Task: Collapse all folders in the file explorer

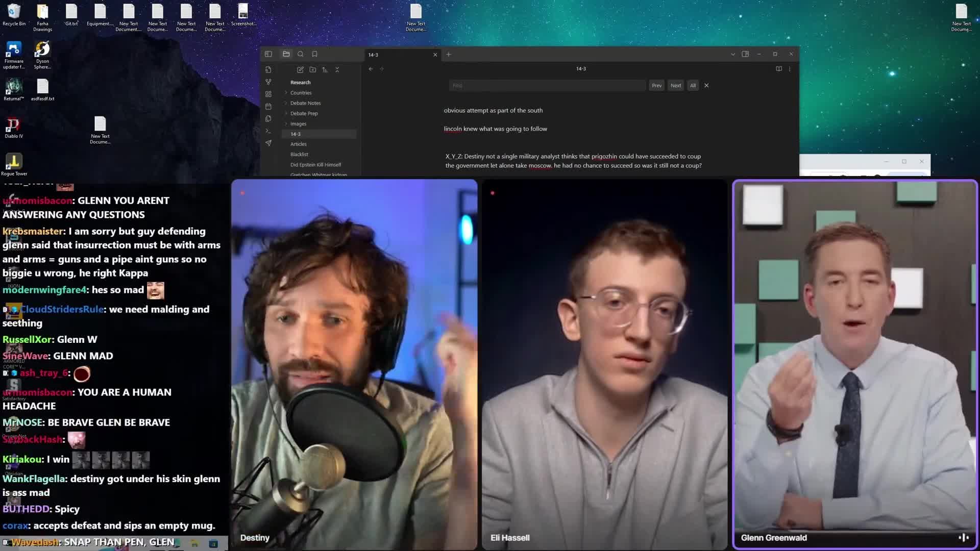Action: [x=337, y=70]
